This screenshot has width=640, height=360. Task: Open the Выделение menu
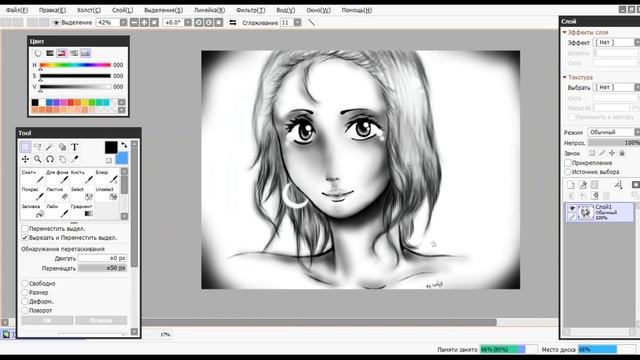point(164,10)
